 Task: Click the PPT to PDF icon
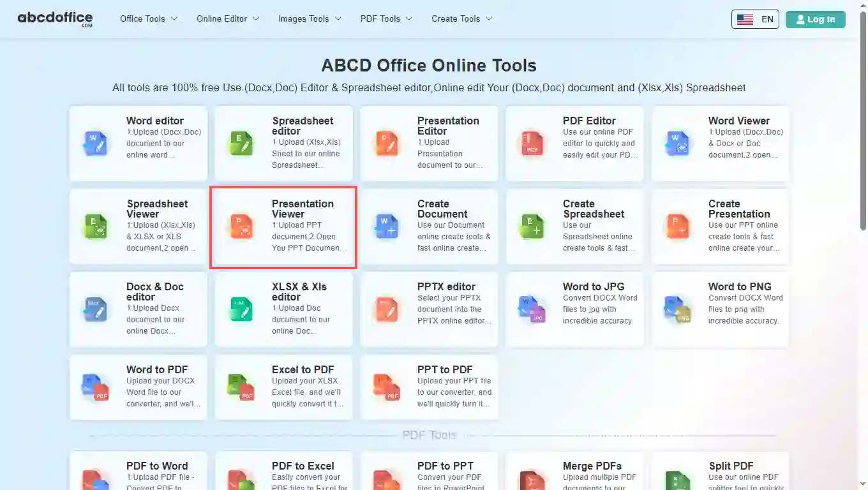pyautogui.click(x=387, y=387)
